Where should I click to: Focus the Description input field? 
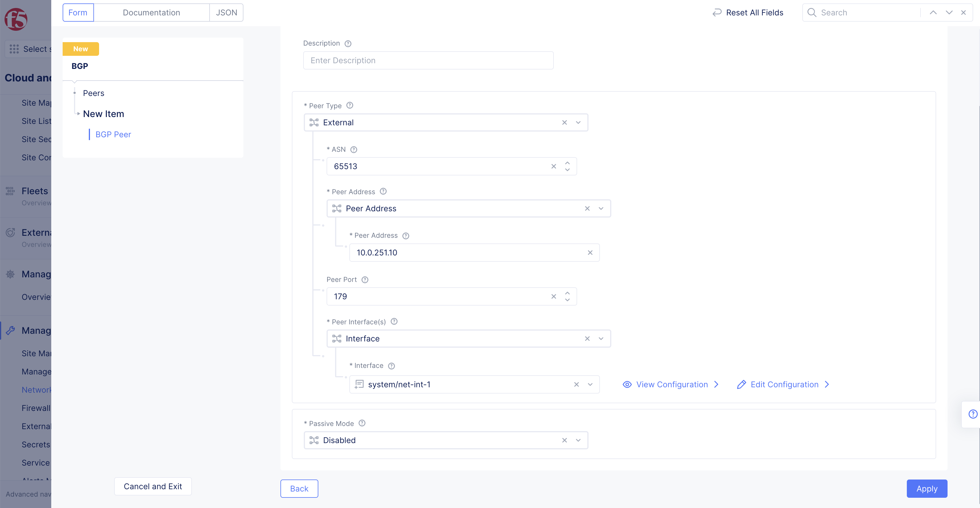tap(428, 60)
